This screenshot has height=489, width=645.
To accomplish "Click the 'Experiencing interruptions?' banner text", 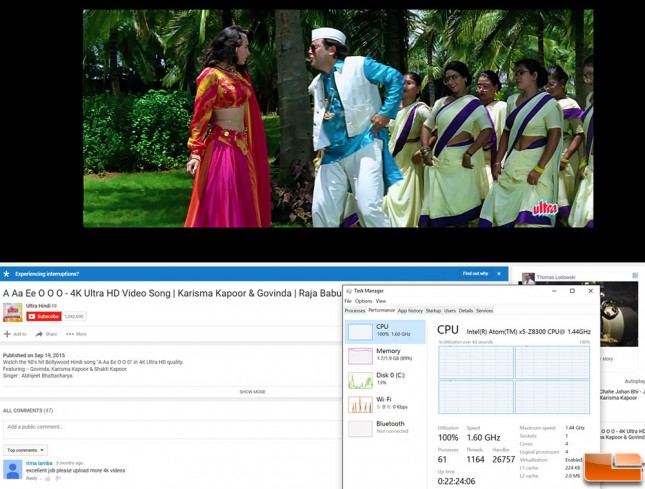I will coord(47,274).
